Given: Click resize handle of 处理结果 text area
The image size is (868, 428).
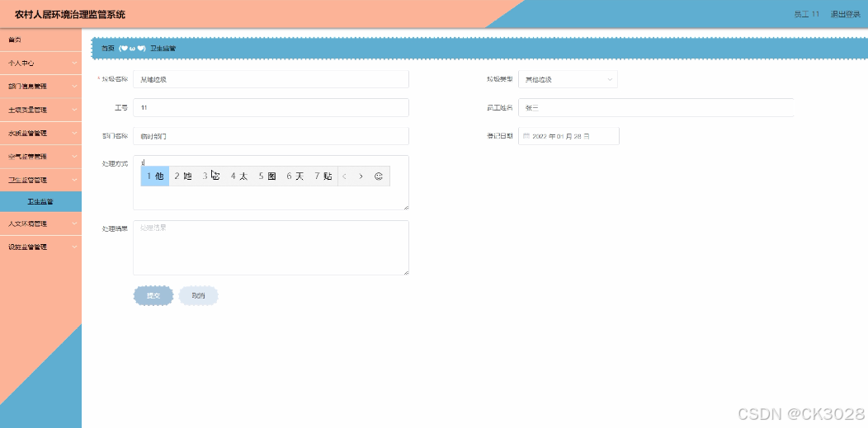Looking at the screenshot, I should (406, 272).
